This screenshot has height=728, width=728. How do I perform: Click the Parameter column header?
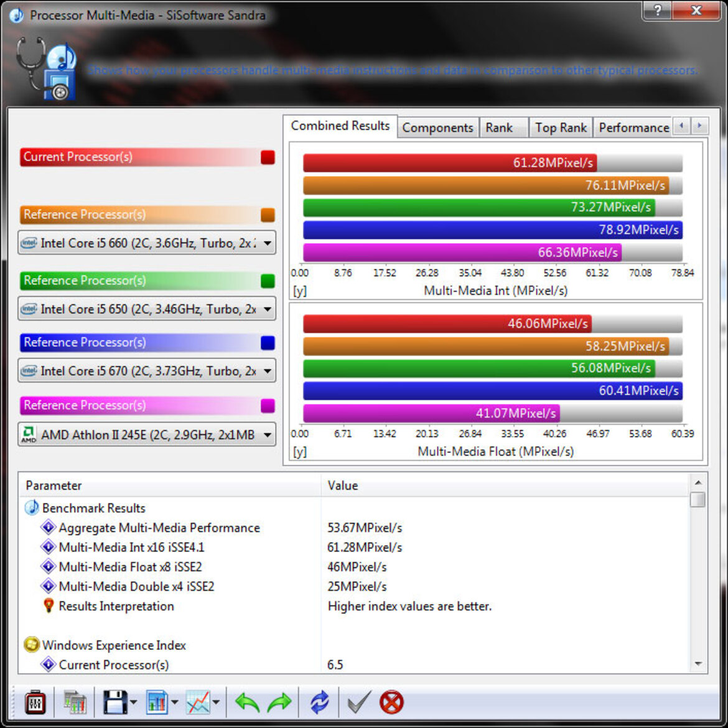click(x=170, y=485)
